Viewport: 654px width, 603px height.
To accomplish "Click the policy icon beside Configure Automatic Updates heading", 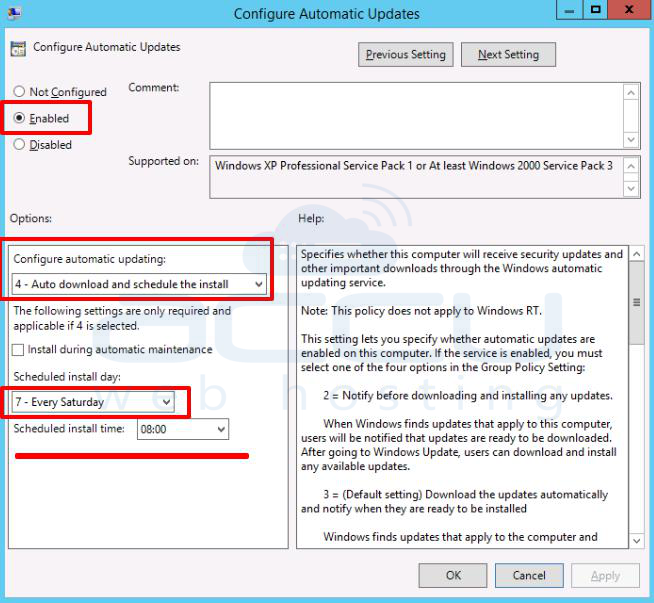I will pyautogui.click(x=18, y=49).
